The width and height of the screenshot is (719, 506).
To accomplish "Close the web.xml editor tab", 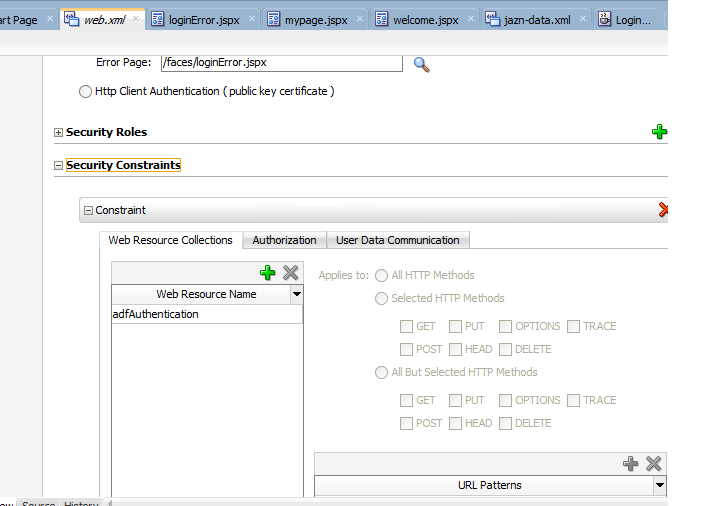I will [x=136, y=19].
